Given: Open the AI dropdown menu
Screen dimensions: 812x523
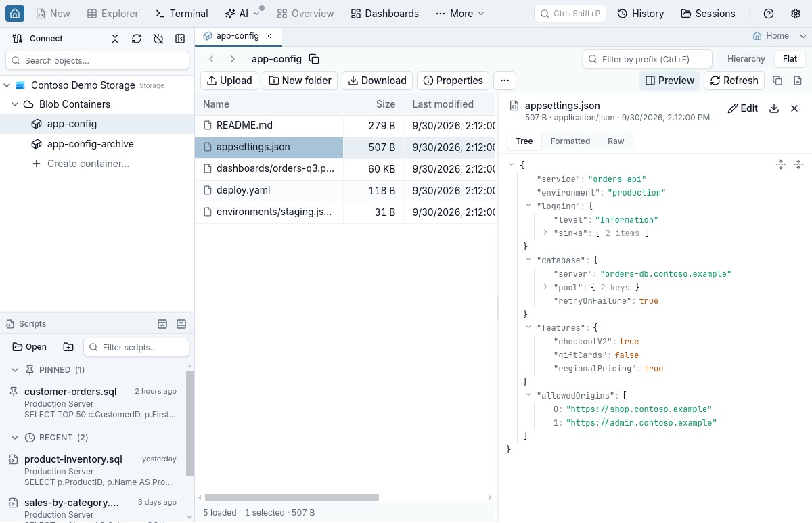Looking at the screenshot, I should [242, 14].
